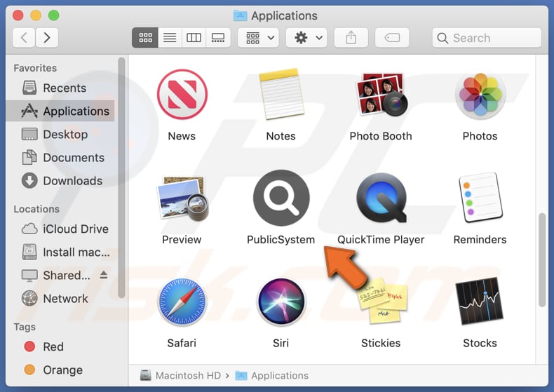554x392 pixels.
Task: Click the PublicSystem file name label
Action: click(x=281, y=240)
